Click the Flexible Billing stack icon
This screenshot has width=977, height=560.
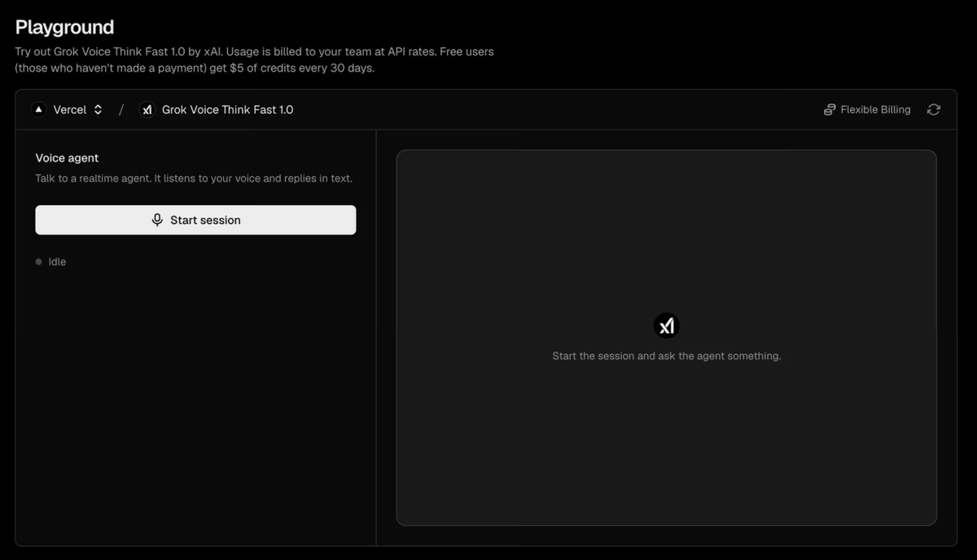coord(830,109)
